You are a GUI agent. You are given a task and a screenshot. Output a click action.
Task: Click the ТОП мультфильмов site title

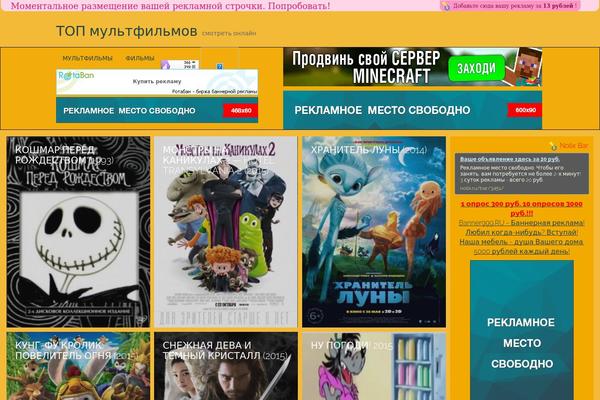pos(127,31)
